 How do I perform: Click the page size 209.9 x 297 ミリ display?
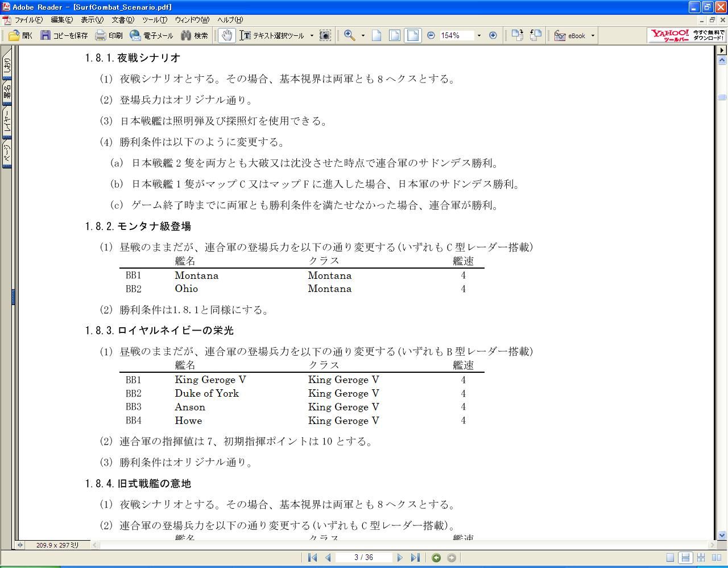[x=57, y=545]
